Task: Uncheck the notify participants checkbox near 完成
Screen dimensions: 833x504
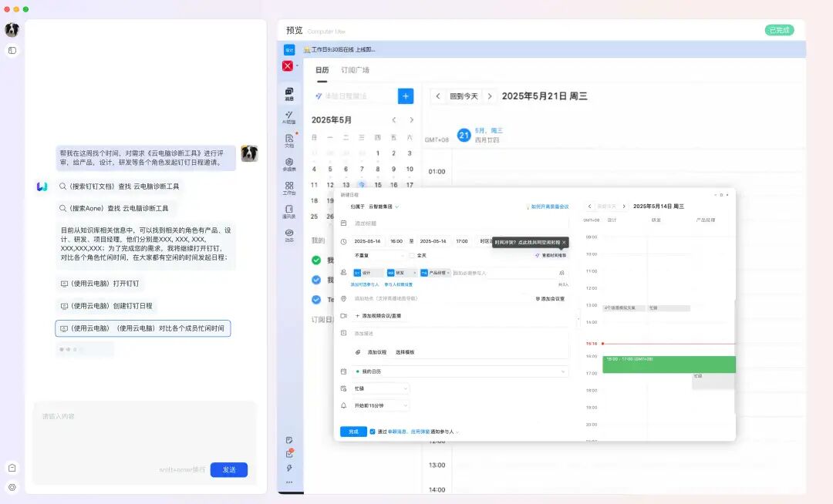Action: click(372, 430)
